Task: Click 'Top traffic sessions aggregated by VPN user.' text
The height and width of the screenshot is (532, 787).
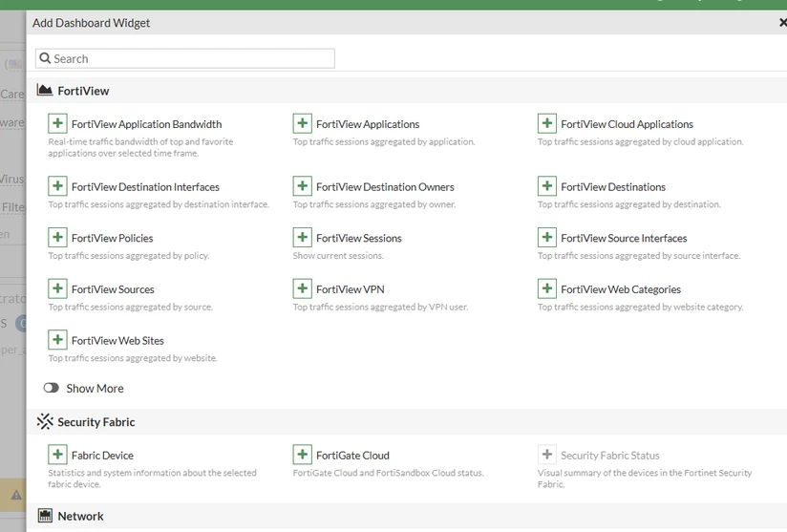Action: tap(380, 307)
